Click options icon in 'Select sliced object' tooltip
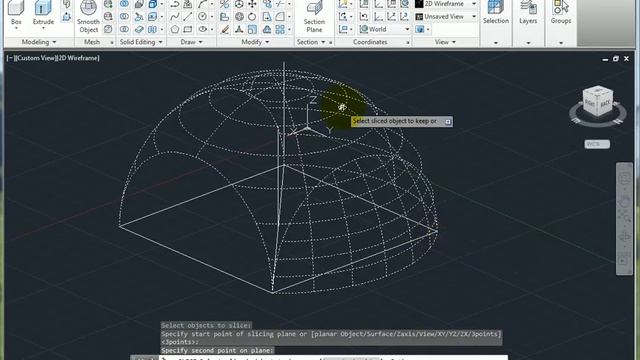The height and width of the screenshot is (360, 640). click(448, 122)
